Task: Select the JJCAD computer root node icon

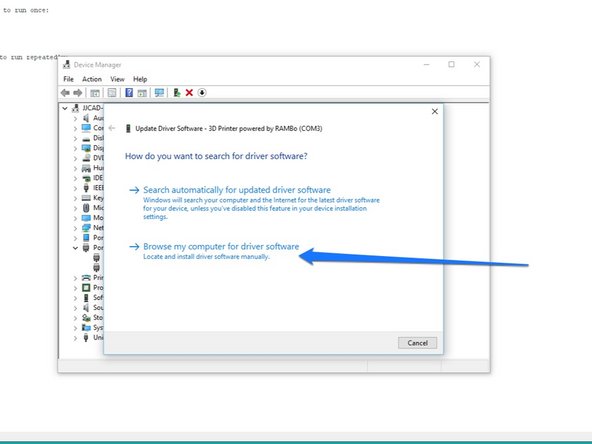Action: pos(76,108)
